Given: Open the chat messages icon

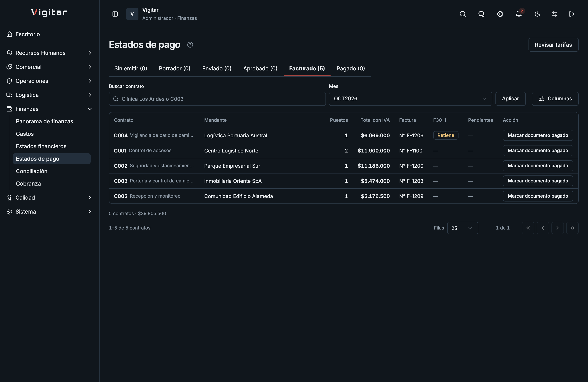Looking at the screenshot, I should 481,14.
